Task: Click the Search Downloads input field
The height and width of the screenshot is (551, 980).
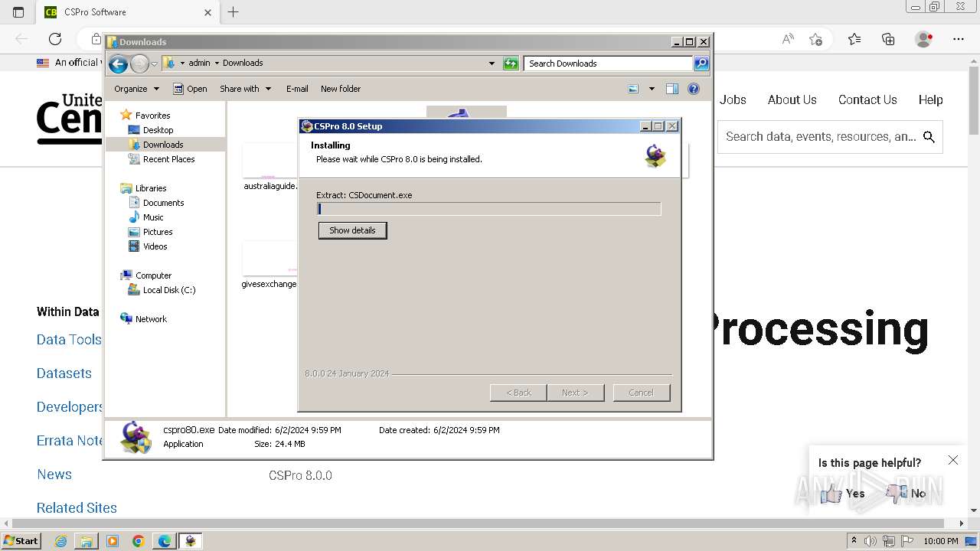Action: click(x=609, y=64)
